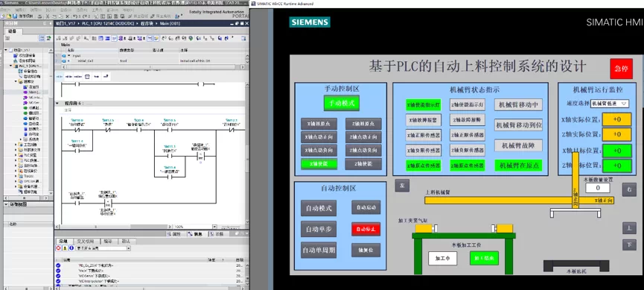
Task: Click X轴回原点 home button
Action: click(319, 124)
